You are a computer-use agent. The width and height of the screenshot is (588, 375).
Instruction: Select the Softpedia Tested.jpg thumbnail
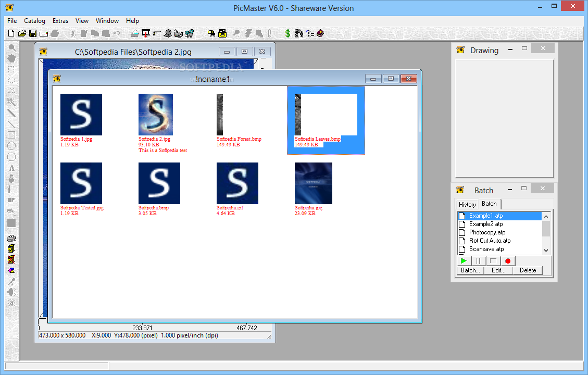tap(81, 183)
